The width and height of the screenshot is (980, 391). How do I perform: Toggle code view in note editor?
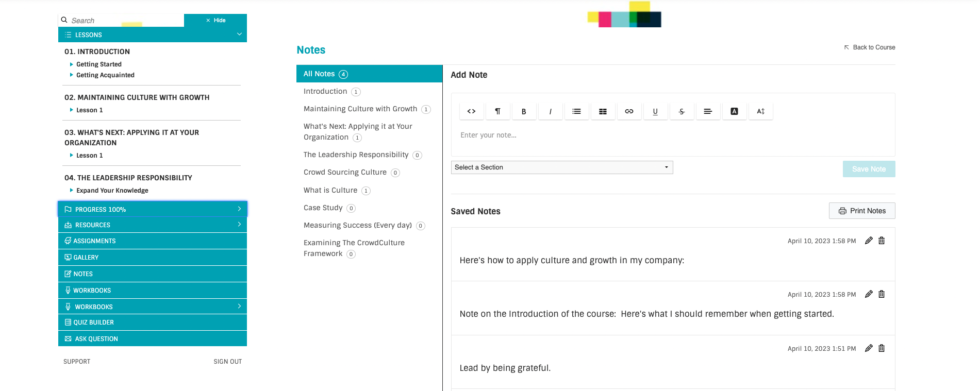(x=471, y=111)
